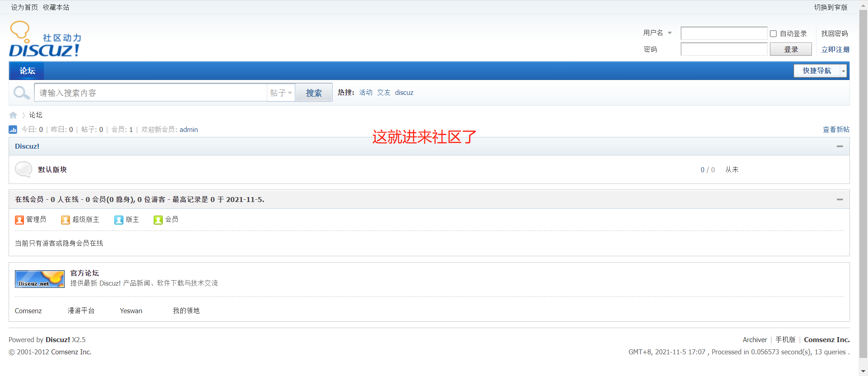Switch layout via 切换到窄版
This screenshot has height=376, width=868.
pyautogui.click(x=830, y=7)
